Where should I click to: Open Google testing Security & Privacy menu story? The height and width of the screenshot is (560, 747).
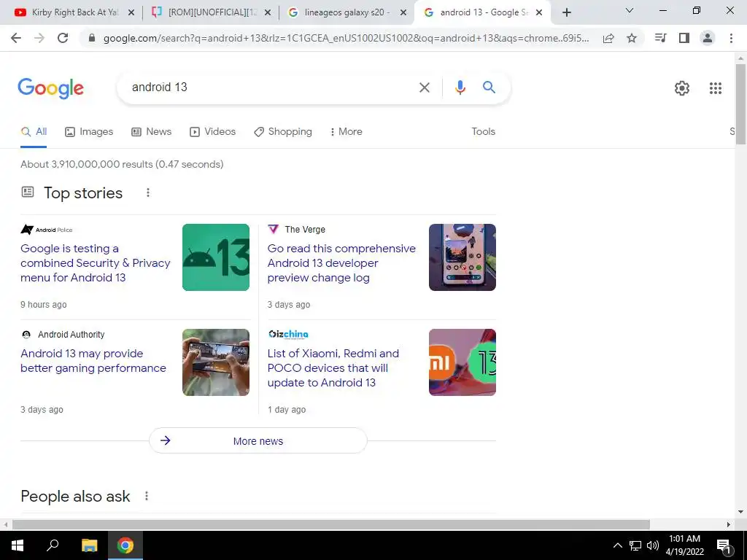pyautogui.click(x=96, y=262)
